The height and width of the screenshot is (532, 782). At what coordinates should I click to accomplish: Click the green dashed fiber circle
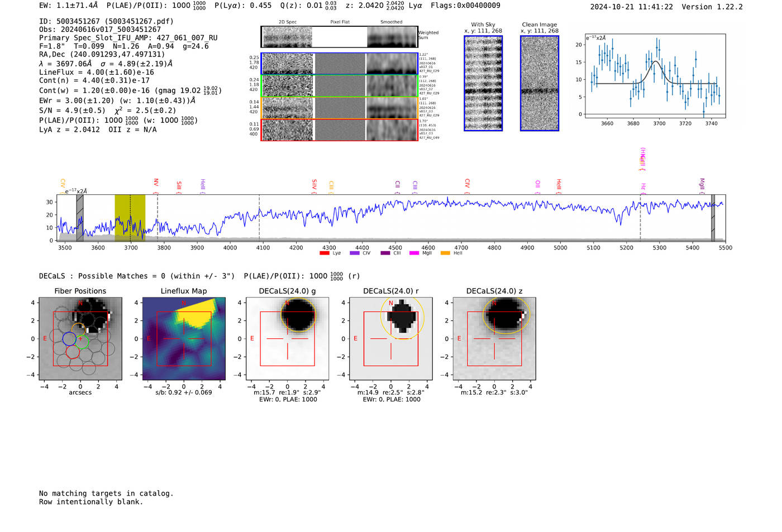click(82, 342)
